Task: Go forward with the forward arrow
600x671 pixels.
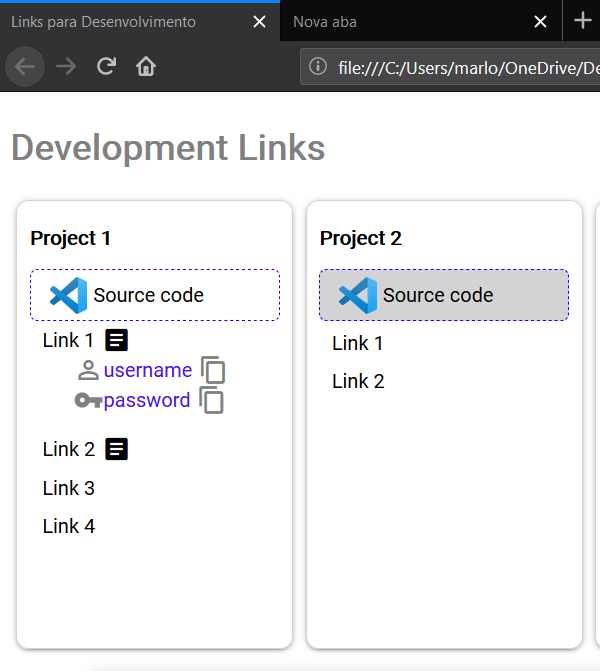Action: pyautogui.click(x=66, y=67)
